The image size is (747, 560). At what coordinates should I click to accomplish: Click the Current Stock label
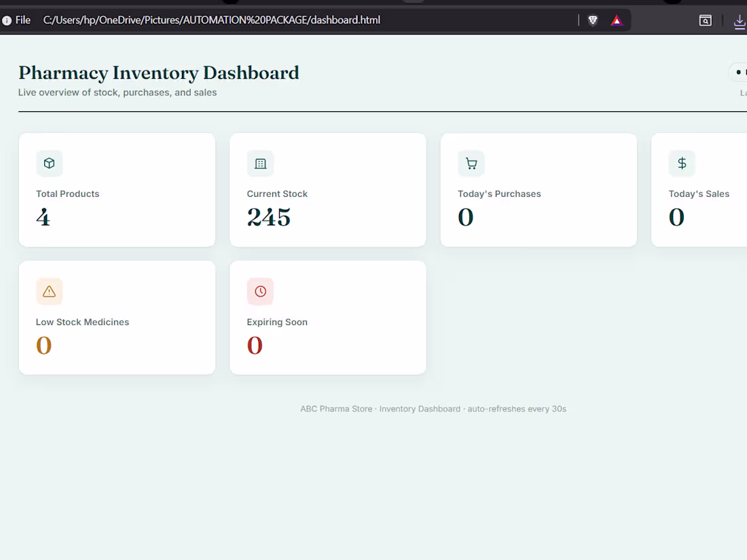point(277,194)
